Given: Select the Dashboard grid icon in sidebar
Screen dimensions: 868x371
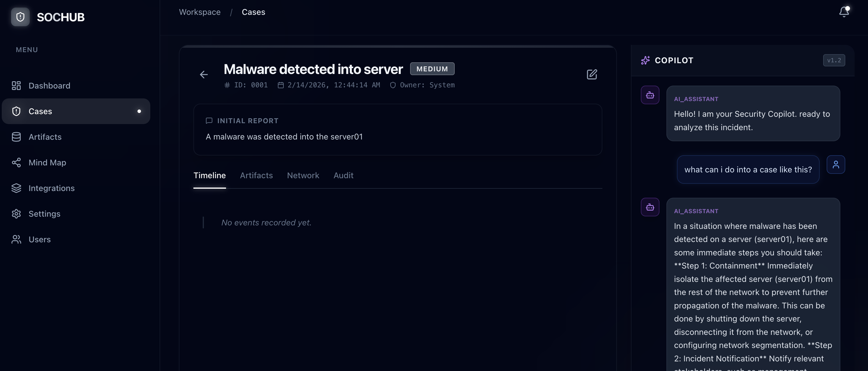Looking at the screenshot, I should pyautogui.click(x=16, y=85).
